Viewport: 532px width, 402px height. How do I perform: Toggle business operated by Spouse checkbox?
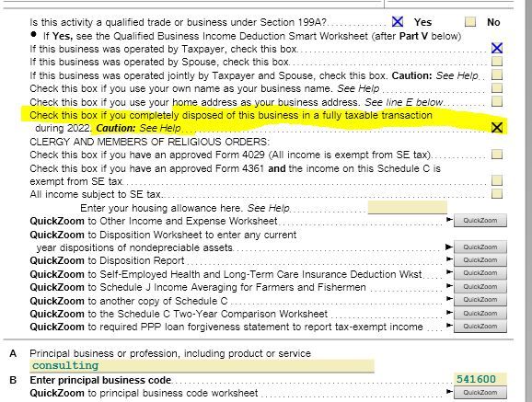(497, 62)
